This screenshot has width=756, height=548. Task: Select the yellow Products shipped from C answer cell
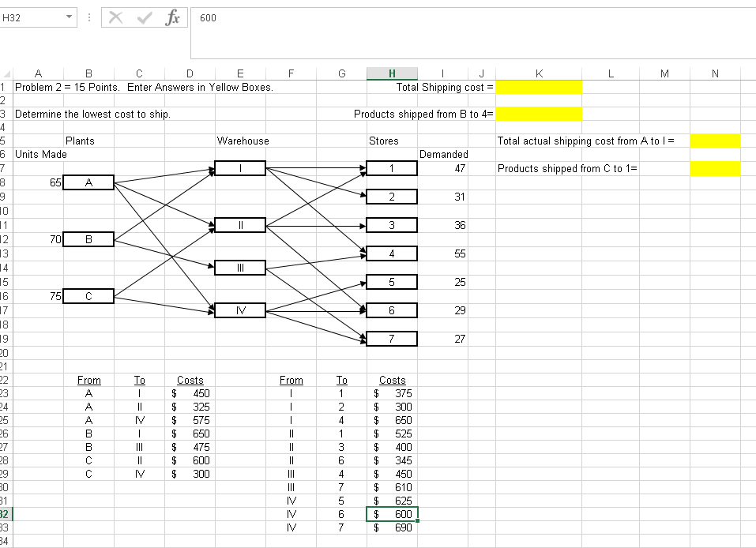[x=715, y=168]
